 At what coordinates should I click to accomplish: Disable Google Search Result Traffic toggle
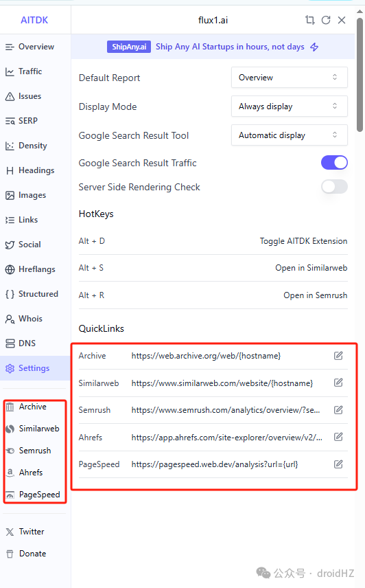tap(334, 163)
